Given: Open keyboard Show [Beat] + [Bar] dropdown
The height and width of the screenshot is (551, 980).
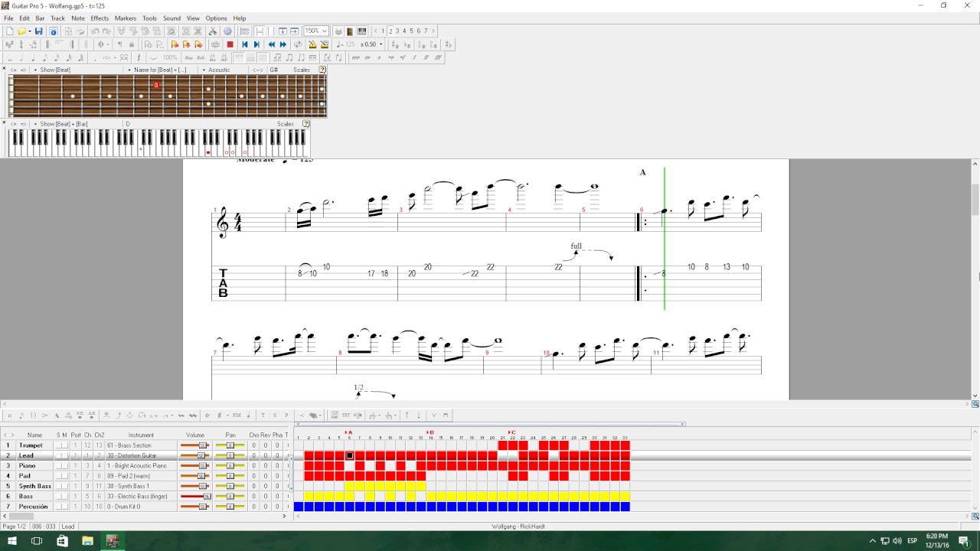Looking at the screenshot, I should 35,123.
